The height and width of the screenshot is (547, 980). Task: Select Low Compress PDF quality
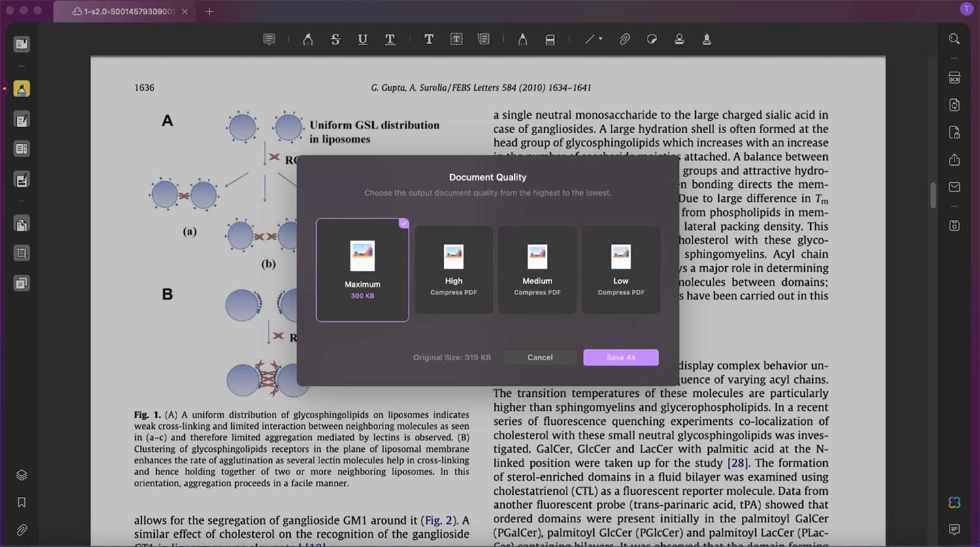[621, 270]
